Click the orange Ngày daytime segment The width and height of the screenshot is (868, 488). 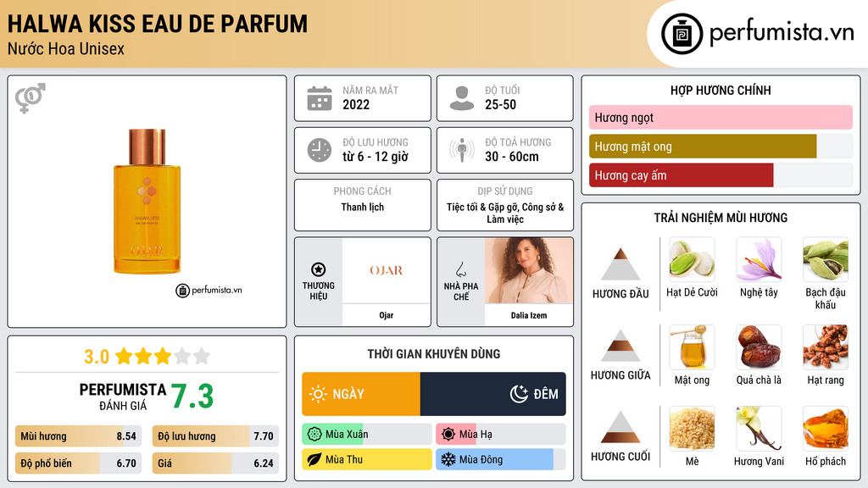click(x=361, y=394)
